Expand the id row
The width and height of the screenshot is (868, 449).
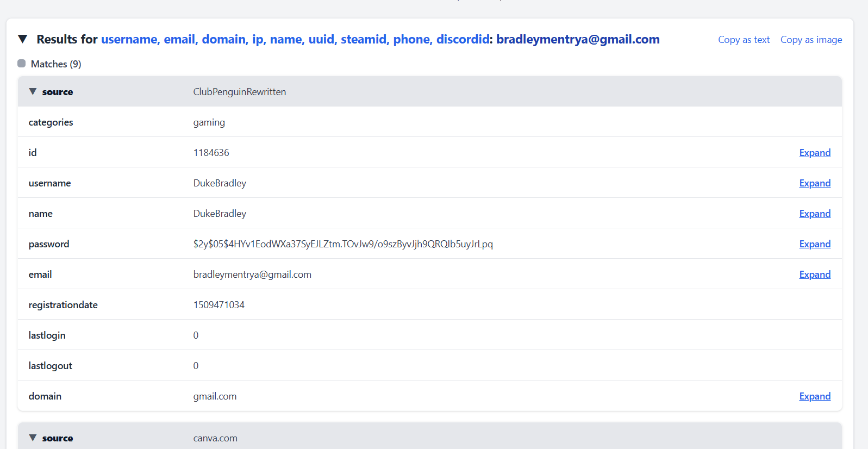[x=814, y=153]
